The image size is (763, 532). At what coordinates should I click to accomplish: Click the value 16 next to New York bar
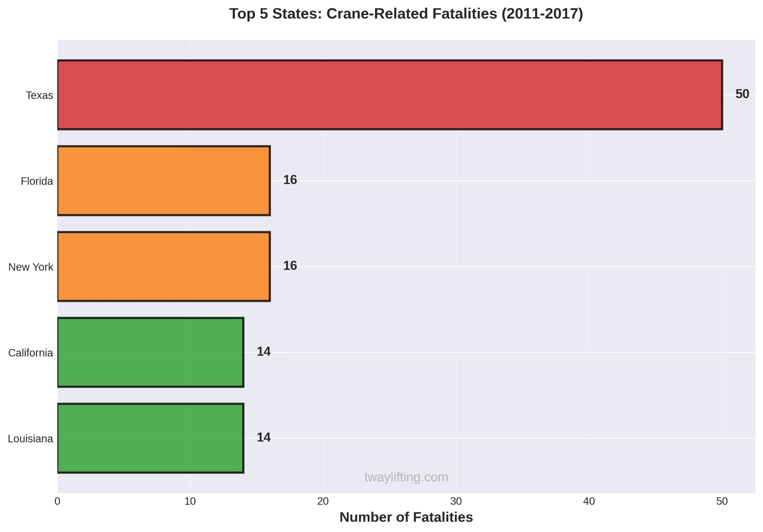290,266
